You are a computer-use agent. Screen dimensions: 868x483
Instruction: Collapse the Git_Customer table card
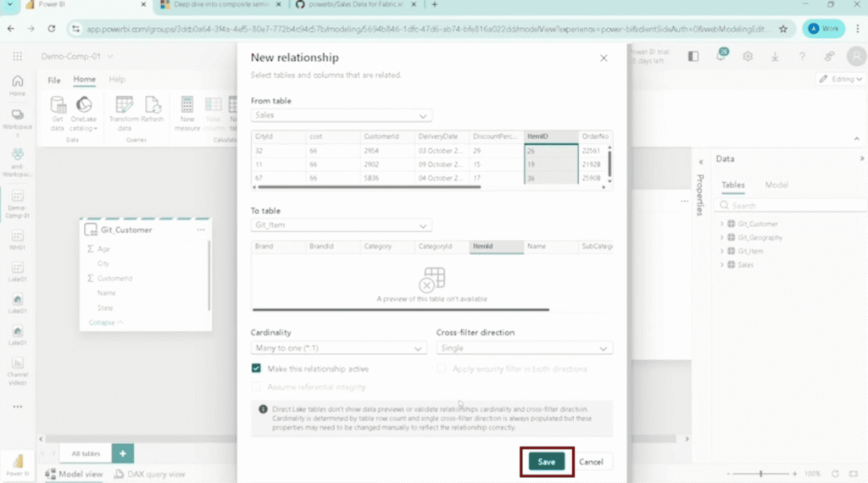click(106, 323)
